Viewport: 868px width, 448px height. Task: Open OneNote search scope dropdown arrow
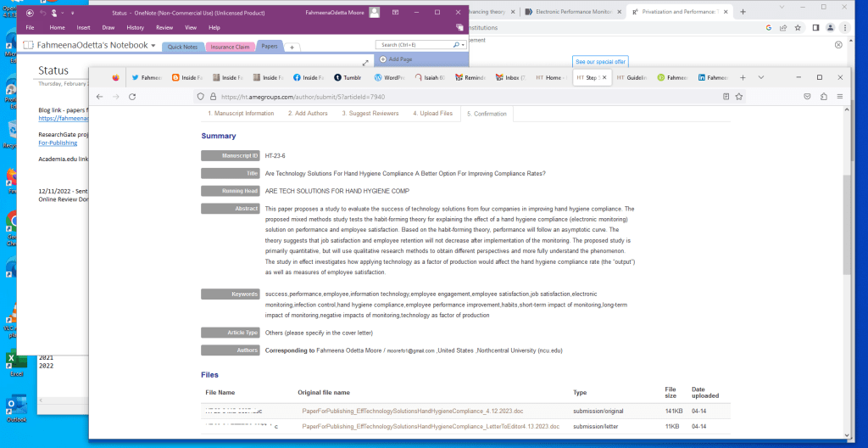pyautogui.click(x=463, y=44)
